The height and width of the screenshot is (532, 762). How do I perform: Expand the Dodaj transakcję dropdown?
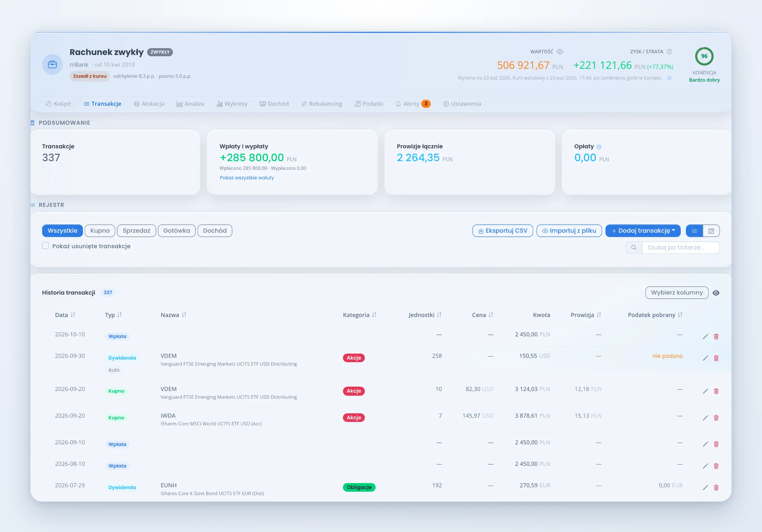(643, 231)
